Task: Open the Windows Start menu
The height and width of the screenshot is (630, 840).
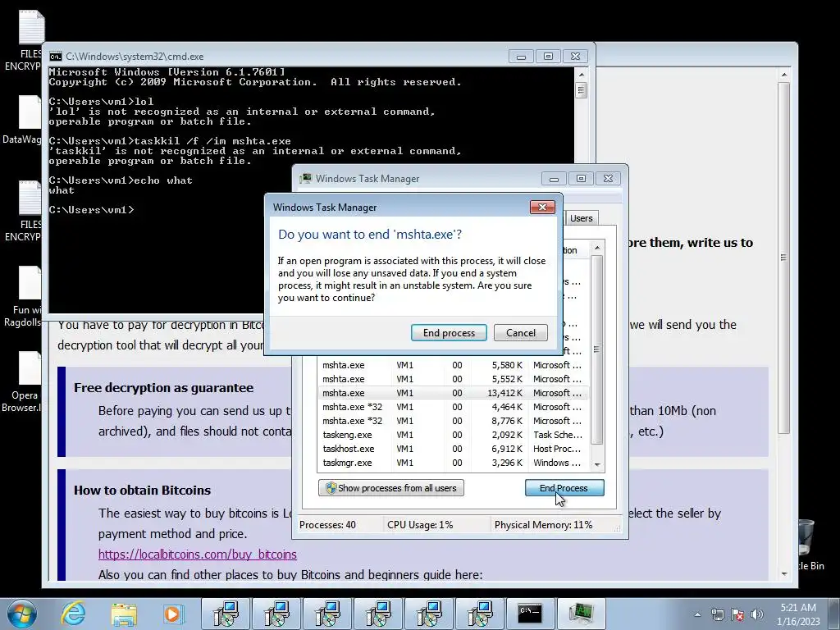Action: 21,614
